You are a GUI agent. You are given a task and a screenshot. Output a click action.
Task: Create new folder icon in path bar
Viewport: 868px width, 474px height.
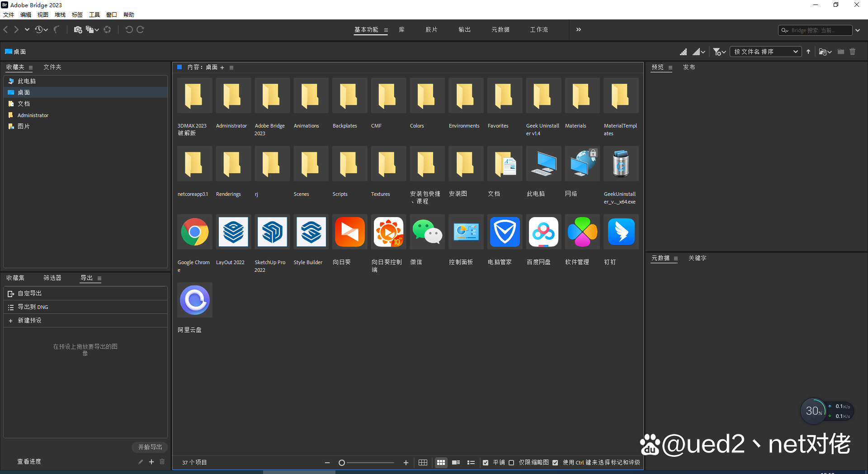tap(840, 52)
